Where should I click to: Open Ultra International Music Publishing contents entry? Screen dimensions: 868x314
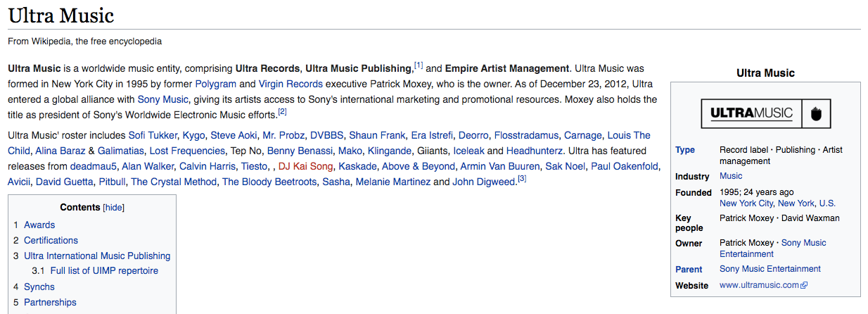(x=97, y=256)
